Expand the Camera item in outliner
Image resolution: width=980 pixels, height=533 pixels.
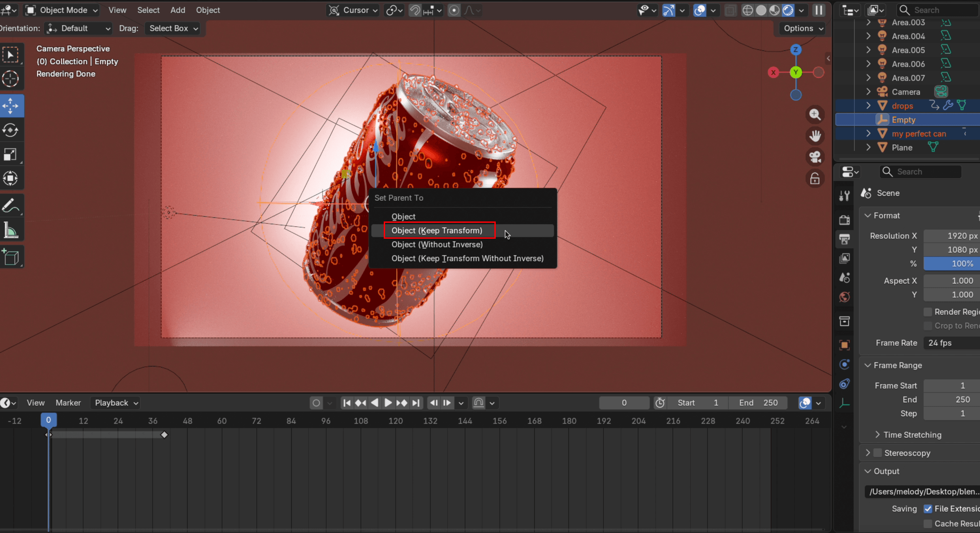point(868,92)
